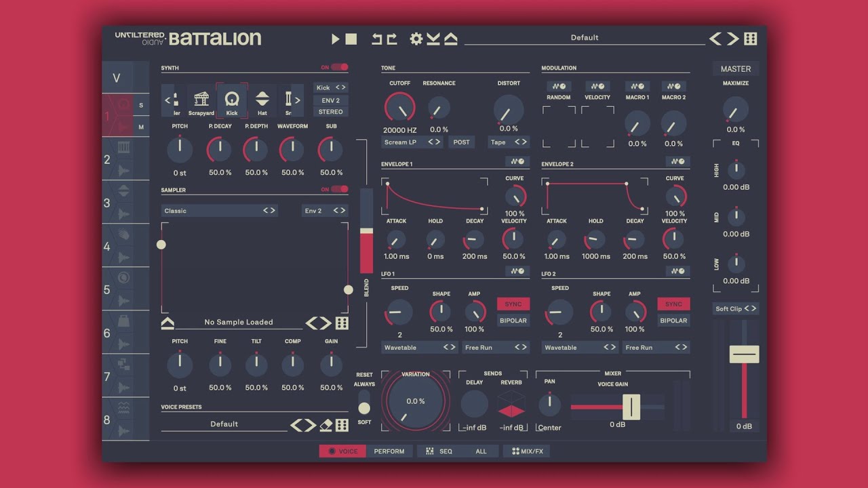Change LFO 1 Free Run selector
Viewport: 868px width, 488px height.
tap(496, 348)
